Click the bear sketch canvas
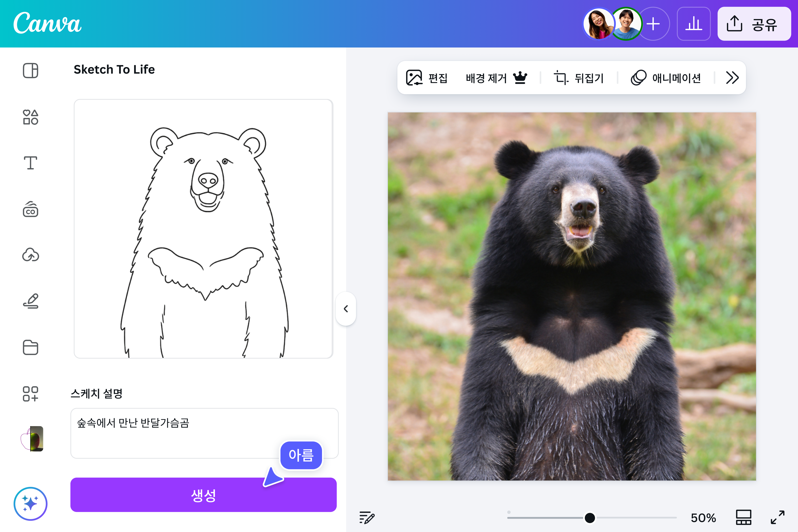Viewport: 798px width, 532px height. [x=204, y=229]
